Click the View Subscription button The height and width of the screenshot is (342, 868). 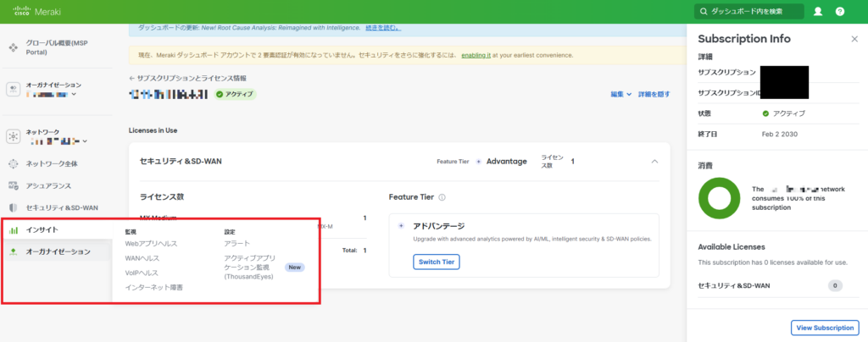coord(825,328)
